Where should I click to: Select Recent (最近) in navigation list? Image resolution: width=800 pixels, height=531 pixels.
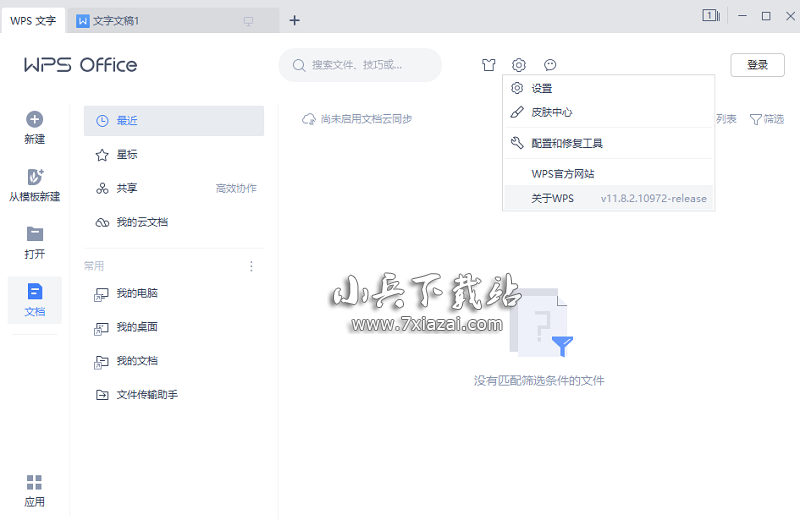coord(174,121)
